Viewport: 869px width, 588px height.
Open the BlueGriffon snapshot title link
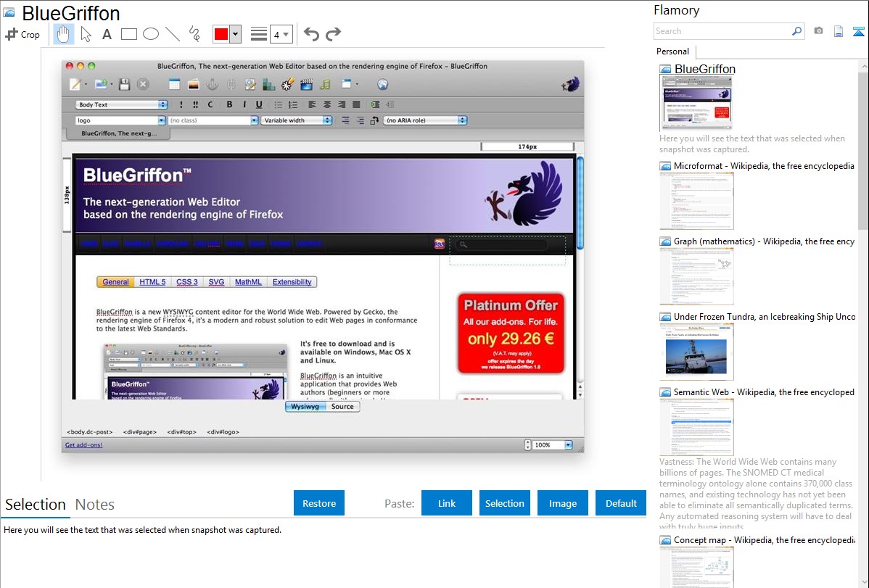[x=705, y=70]
